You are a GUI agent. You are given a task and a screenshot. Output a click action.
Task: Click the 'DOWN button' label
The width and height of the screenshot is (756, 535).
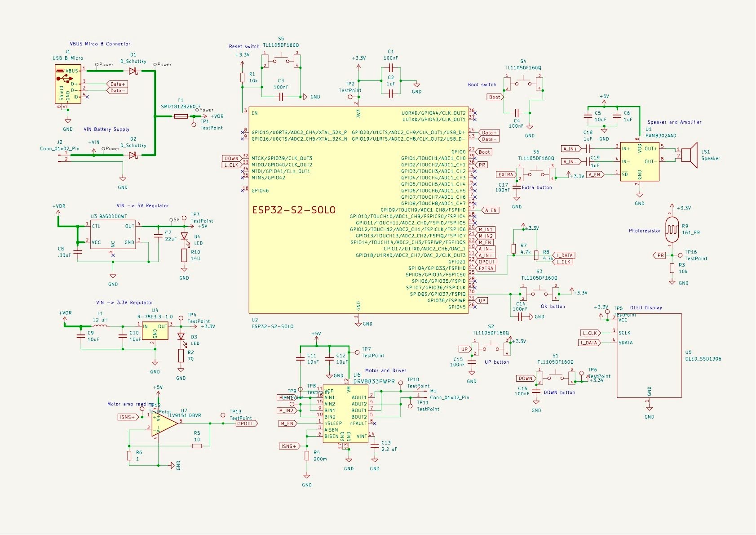point(559,392)
